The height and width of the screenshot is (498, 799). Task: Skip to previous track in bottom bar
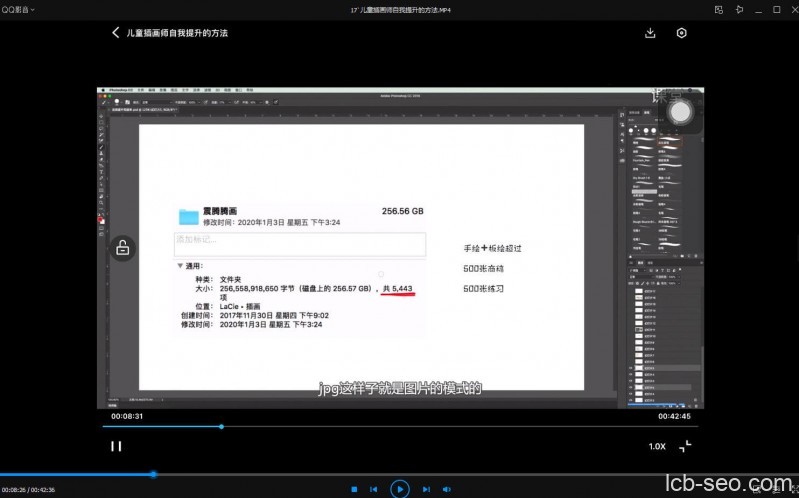click(x=374, y=489)
